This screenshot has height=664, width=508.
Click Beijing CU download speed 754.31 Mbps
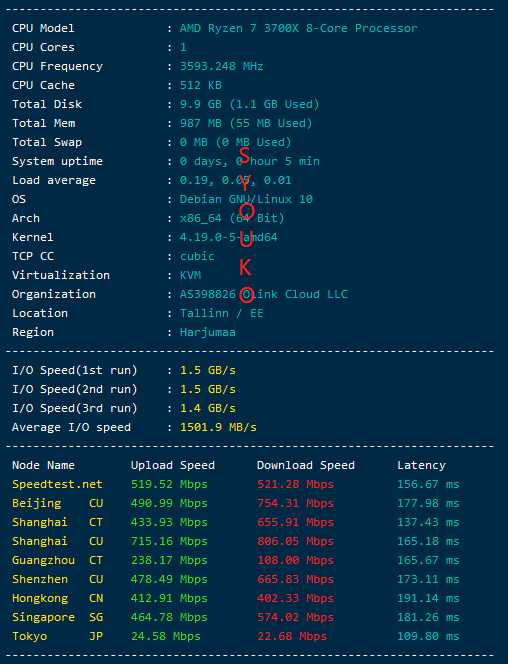click(x=295, y=504)
